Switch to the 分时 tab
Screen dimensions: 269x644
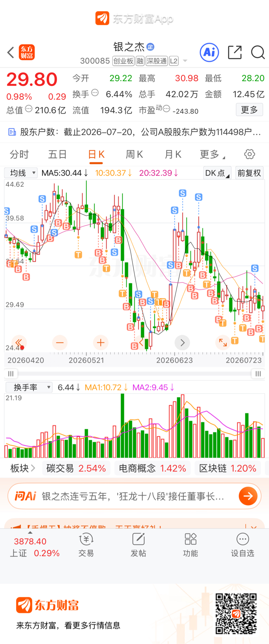pos(19,154)
